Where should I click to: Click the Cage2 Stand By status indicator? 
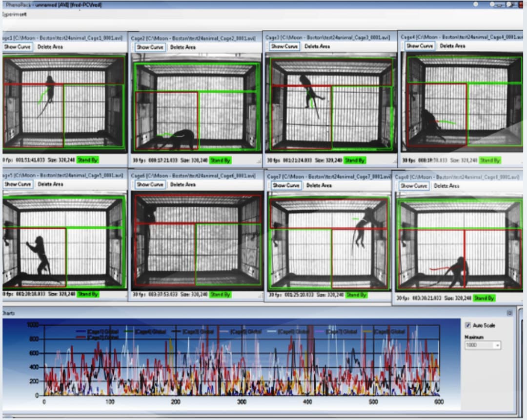[221, 160]
